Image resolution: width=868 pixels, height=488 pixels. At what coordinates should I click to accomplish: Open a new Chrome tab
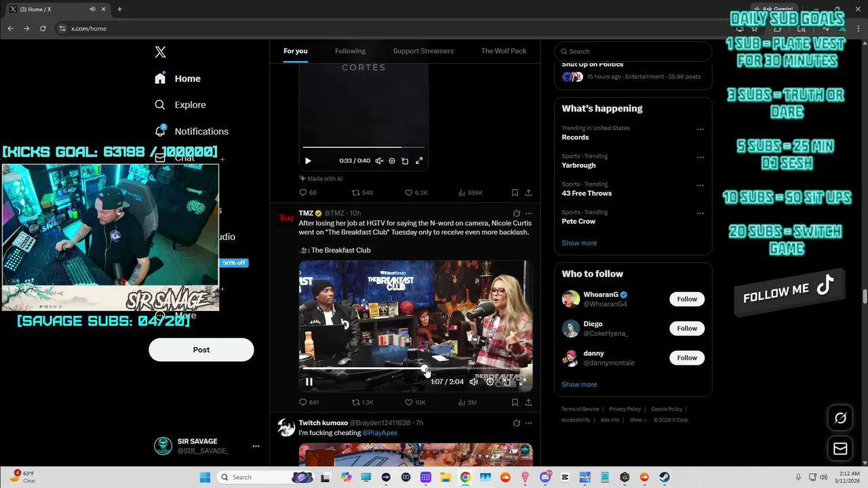119,9
